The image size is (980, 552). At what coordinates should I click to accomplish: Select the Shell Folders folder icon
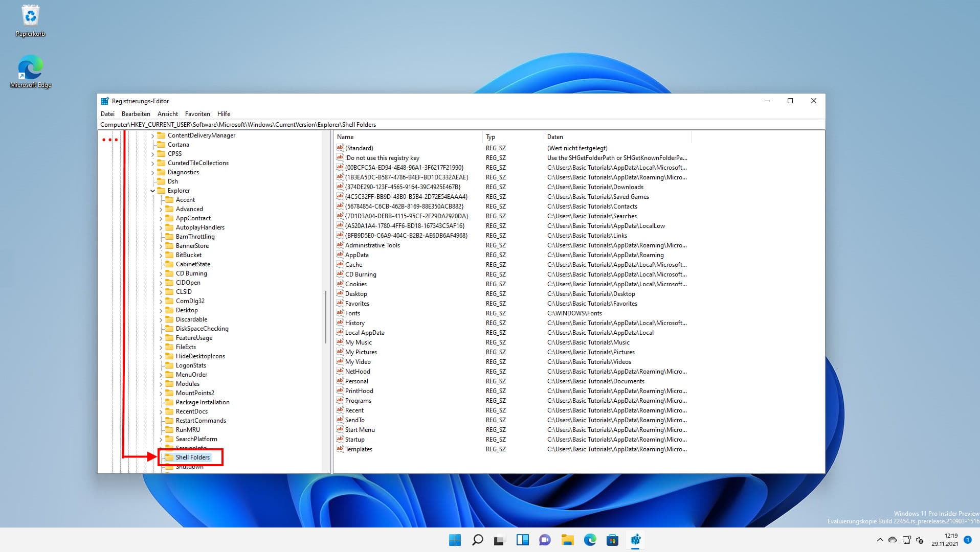click(x=169, y=457)
